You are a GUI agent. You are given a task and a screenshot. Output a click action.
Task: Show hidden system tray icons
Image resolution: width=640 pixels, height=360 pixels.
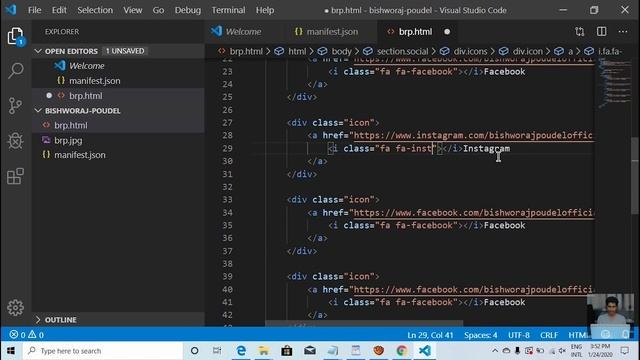click(495, 351)
